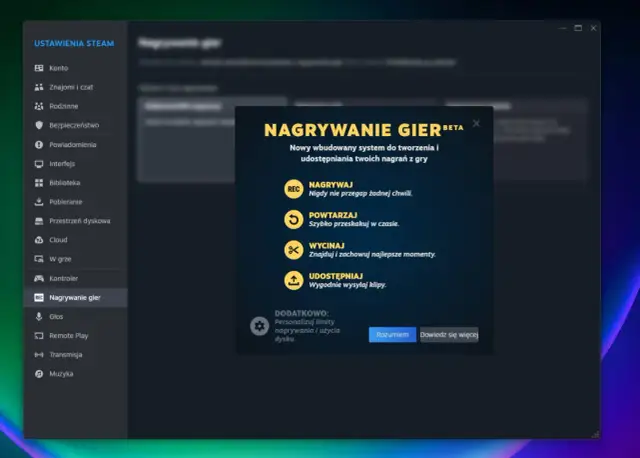Click the WYCINAJ heading text
Screen dimensions: 640x458
(x=327, y=246)
